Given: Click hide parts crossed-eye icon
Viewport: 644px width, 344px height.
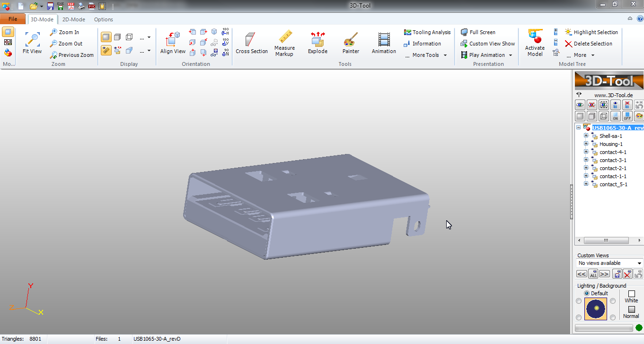Looking at the screenshot, I should [x=591, y=105].
